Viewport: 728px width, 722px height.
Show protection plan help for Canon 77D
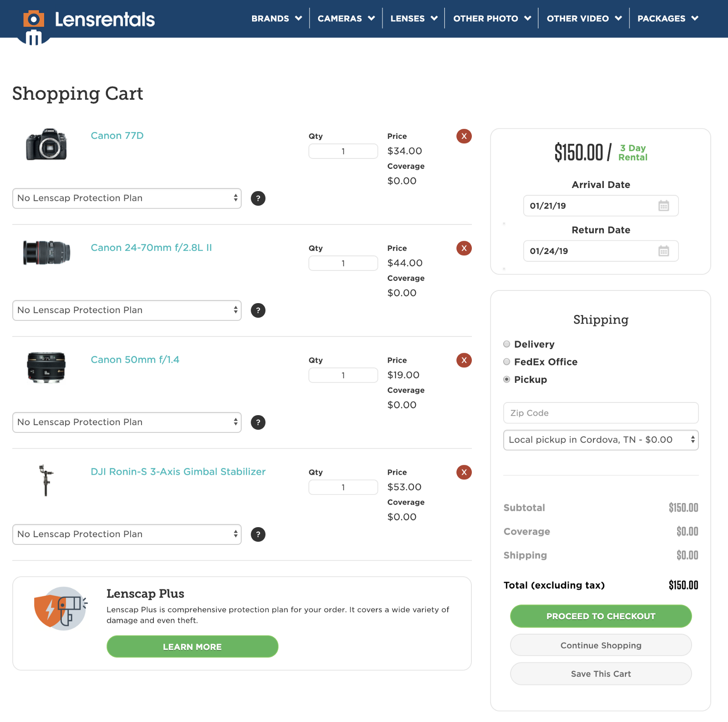tap(258, 198)
